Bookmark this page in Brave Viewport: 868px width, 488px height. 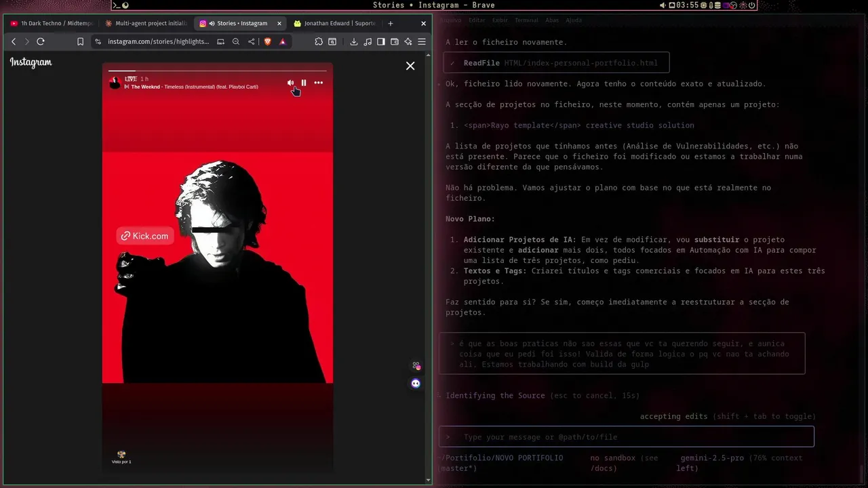[80, 41]
